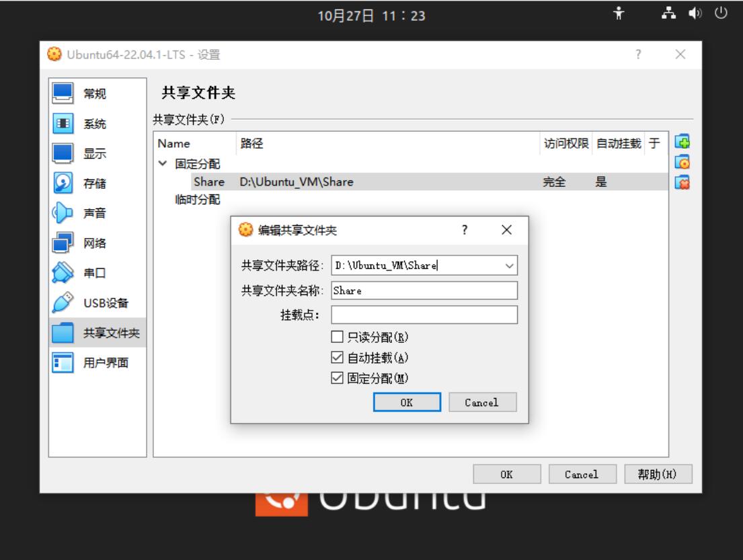Viewport: 743px width, 560px height.
Task: Collapse the 固定分配 folder tree
Action: pyautogui.click(x=163, y=163)
